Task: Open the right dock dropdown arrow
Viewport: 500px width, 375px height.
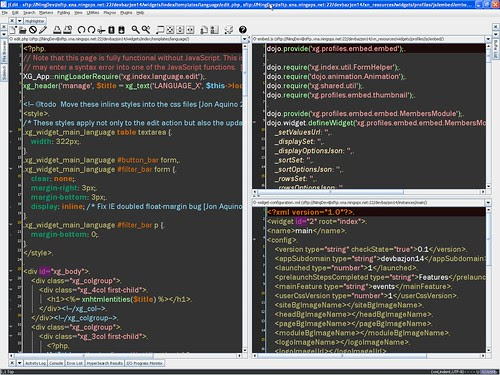Action: (495, 34)
